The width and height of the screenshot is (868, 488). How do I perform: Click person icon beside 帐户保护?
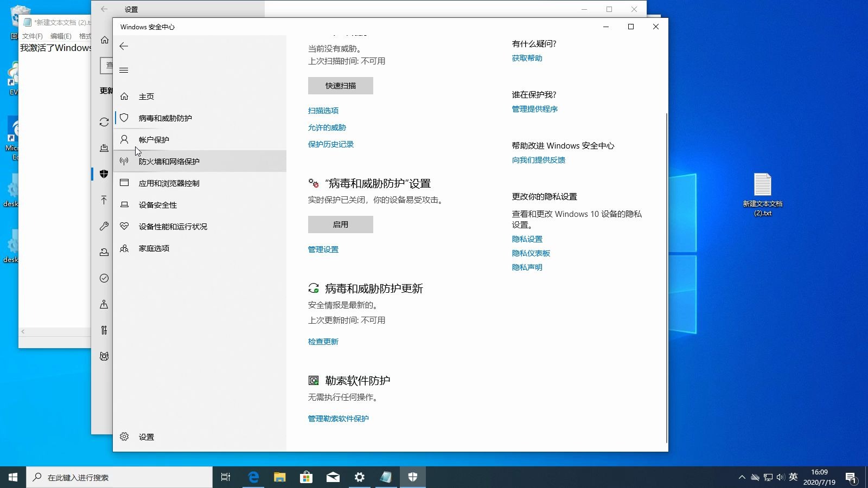point(124,139)
